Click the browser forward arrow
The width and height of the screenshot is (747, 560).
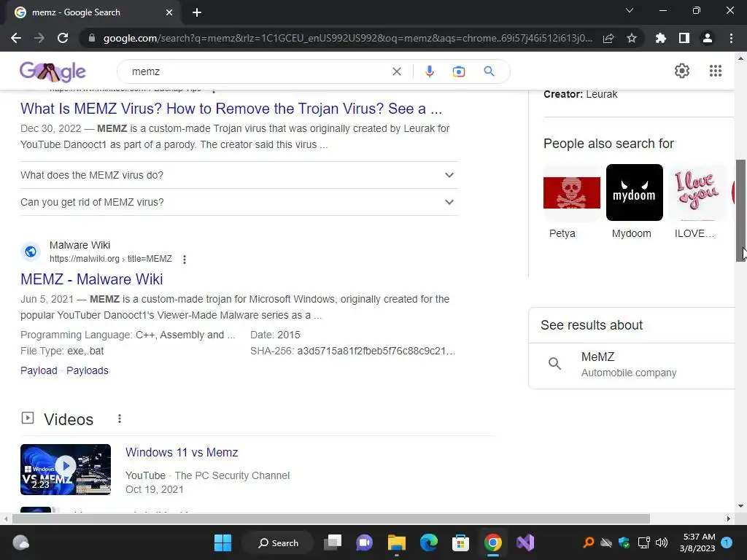point(39,38)
